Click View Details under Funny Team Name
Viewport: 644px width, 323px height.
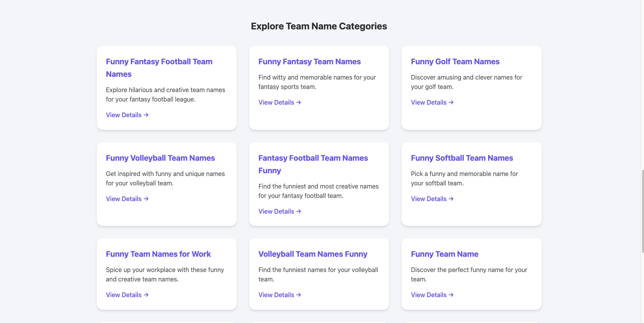pos(432,295)
